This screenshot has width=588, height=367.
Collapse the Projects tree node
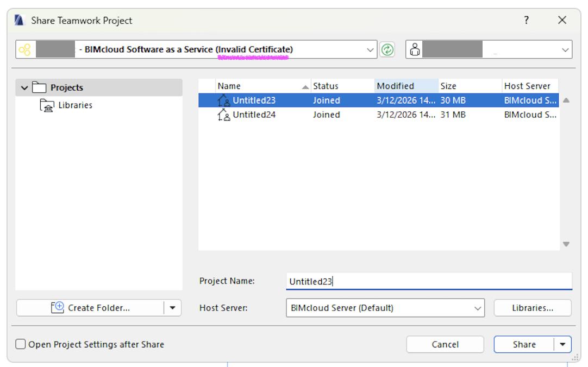click(24, 87)
